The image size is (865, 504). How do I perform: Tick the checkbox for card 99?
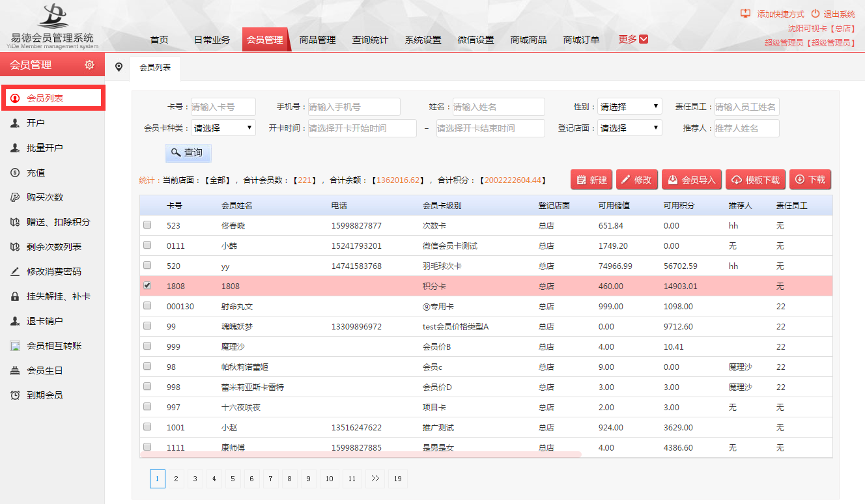click(x=147, y=326)
